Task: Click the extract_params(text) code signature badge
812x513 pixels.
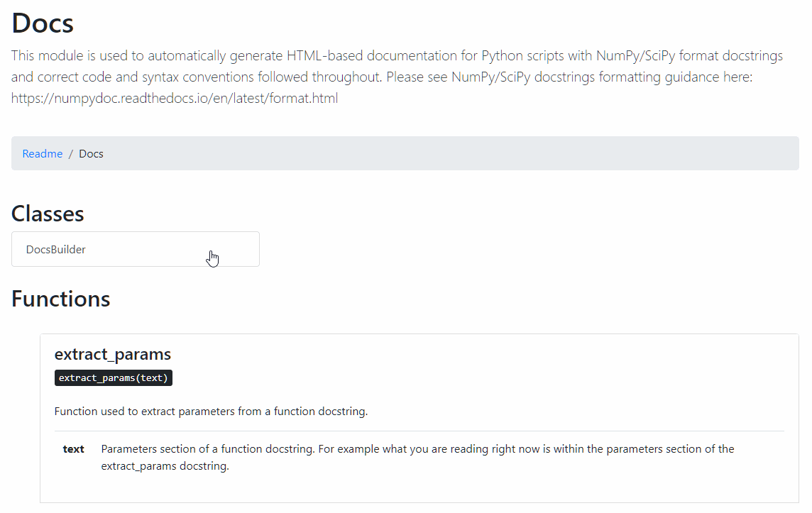Action: 114,378
